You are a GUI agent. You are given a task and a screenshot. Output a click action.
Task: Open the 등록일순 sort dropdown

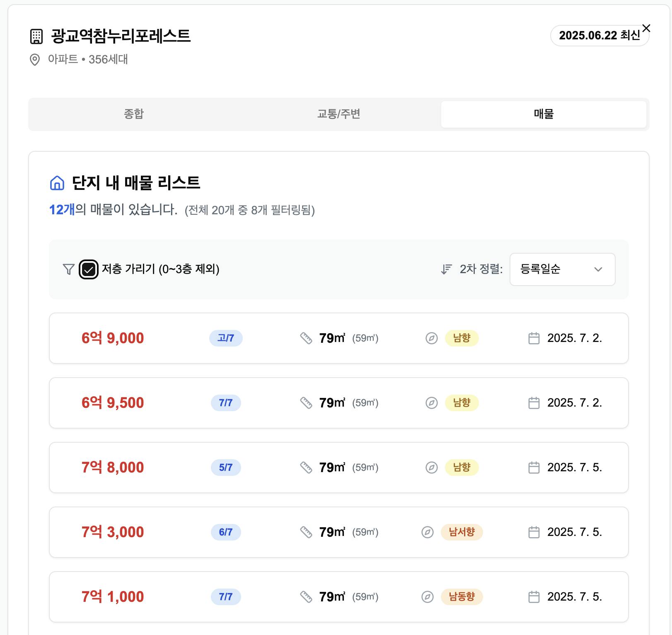tap(562, 269)
